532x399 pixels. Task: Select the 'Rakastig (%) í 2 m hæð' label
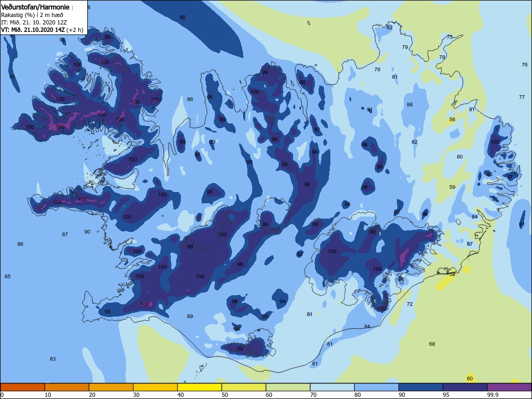[32, 15]
